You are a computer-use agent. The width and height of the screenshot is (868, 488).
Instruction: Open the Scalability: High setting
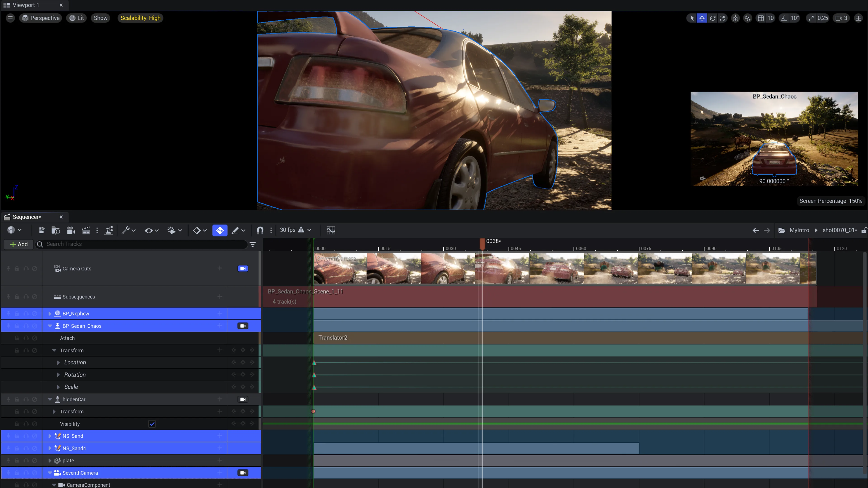pyautogui.click(x=141, y=18)
